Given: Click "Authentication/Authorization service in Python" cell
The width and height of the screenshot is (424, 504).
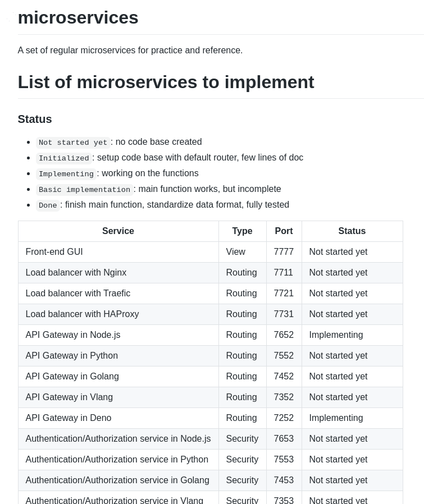Looking at the screenshot, I should 117,460.
